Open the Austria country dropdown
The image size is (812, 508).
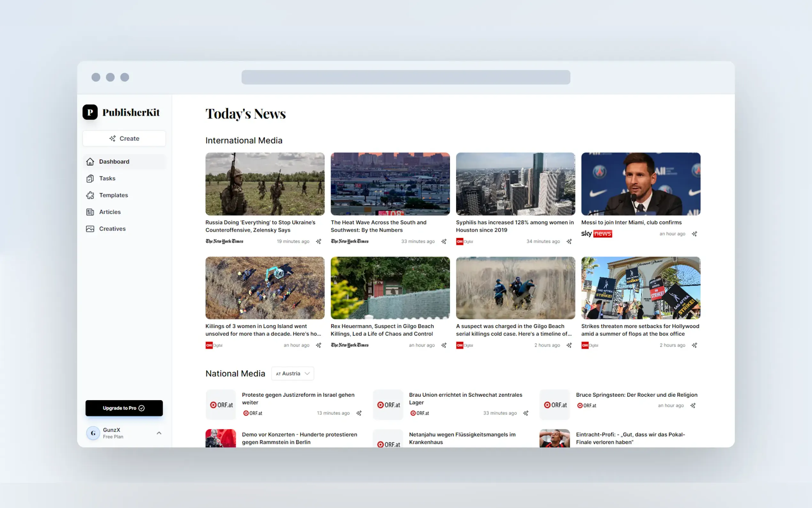[x=293, y=374]
